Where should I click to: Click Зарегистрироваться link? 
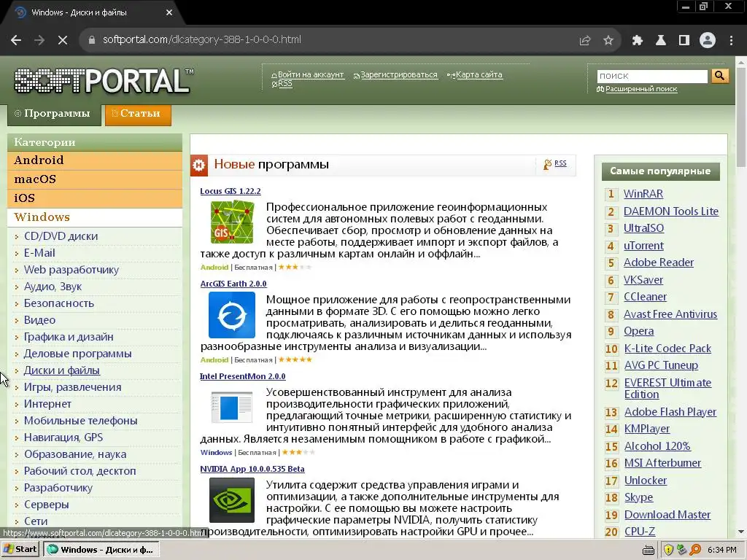click(x=399, y=75)
